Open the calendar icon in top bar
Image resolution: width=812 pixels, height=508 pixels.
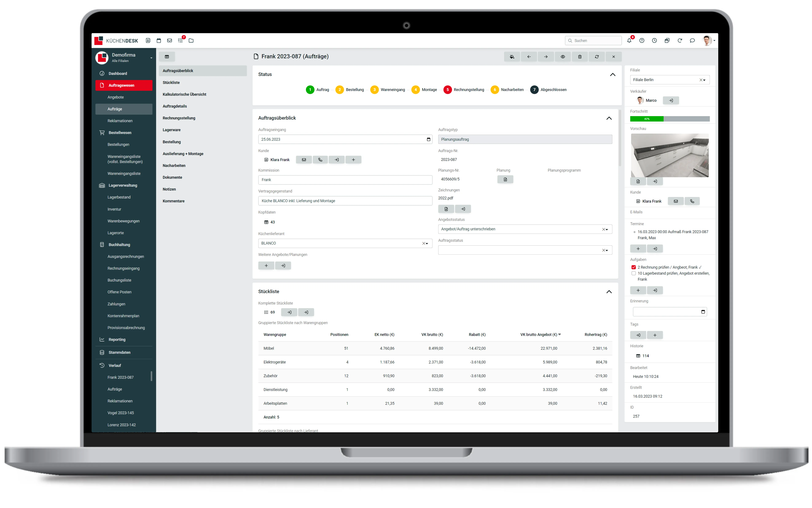(159, 41)
